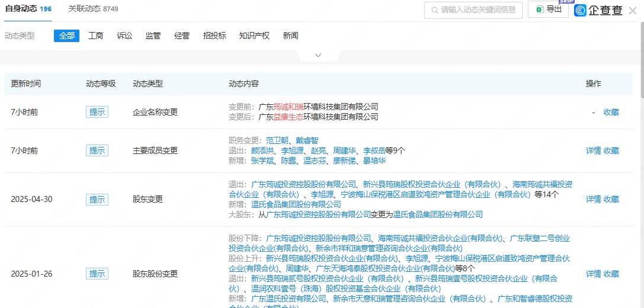Select the 监管 filter

[x=153, y=36]
